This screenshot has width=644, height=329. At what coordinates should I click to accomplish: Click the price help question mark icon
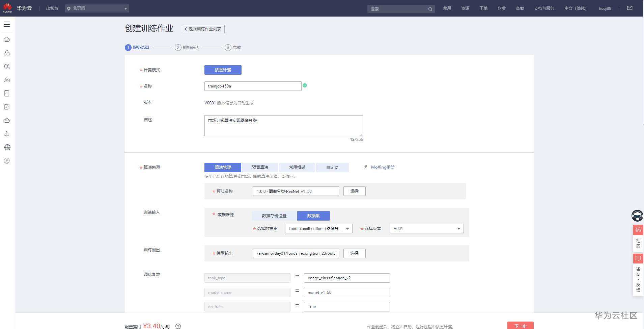(178, 326)
